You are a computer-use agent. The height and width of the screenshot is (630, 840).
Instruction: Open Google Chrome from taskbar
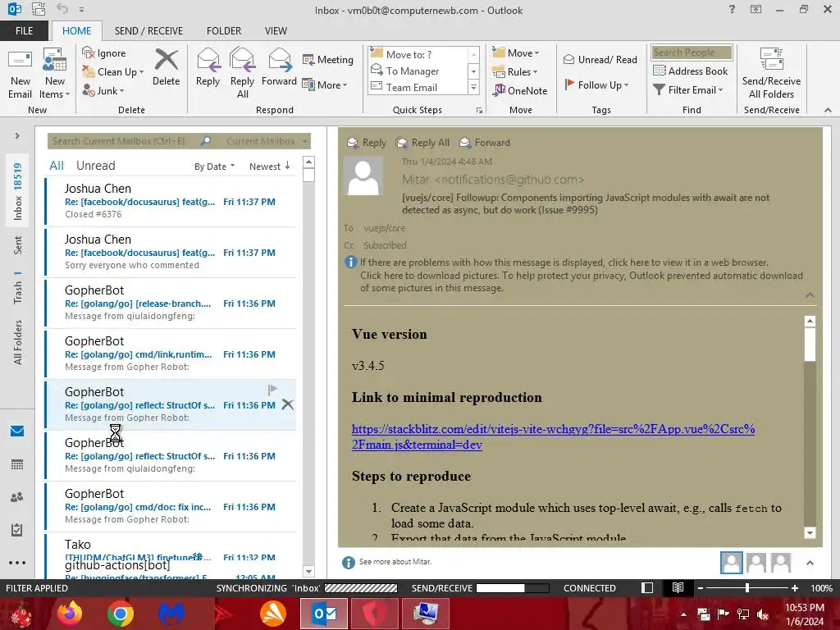coord(120,614)
